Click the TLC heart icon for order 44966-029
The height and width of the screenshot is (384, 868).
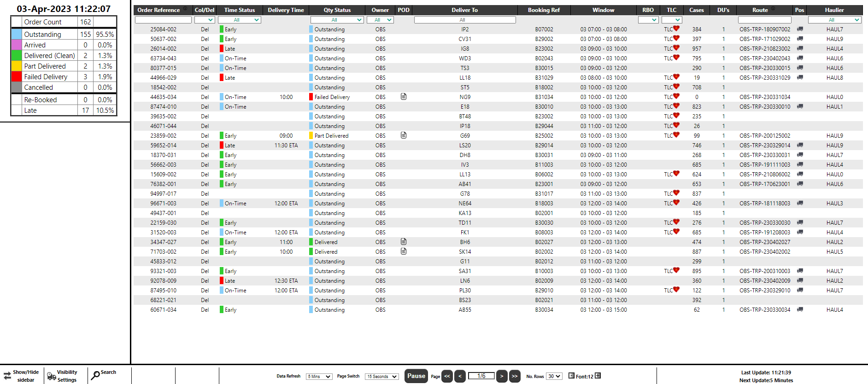[x=676, y=76]
